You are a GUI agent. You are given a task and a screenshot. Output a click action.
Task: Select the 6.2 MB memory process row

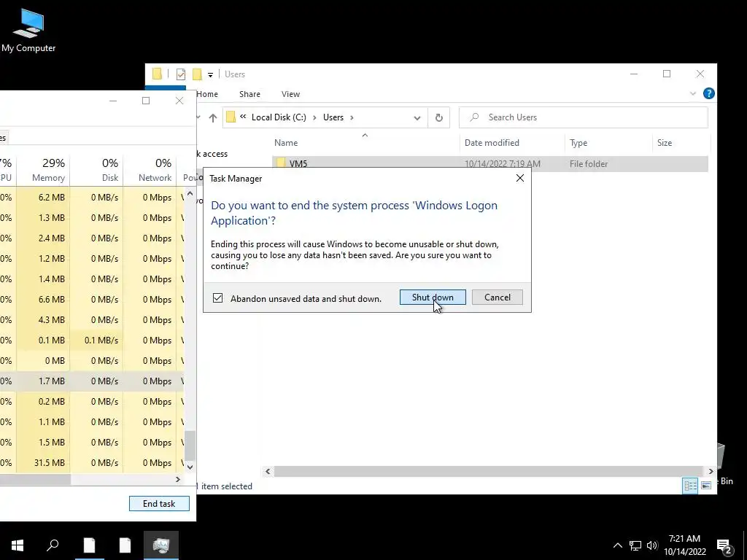(91, 197)
